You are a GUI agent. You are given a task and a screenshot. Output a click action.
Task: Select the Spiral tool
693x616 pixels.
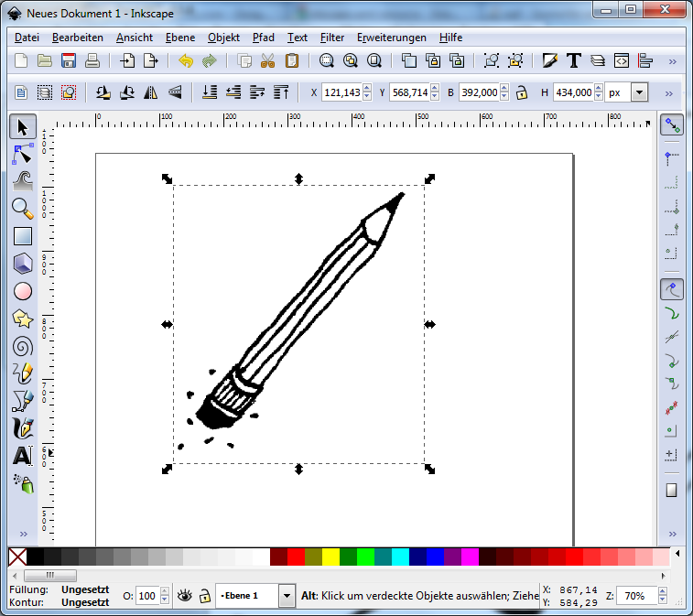23,347
